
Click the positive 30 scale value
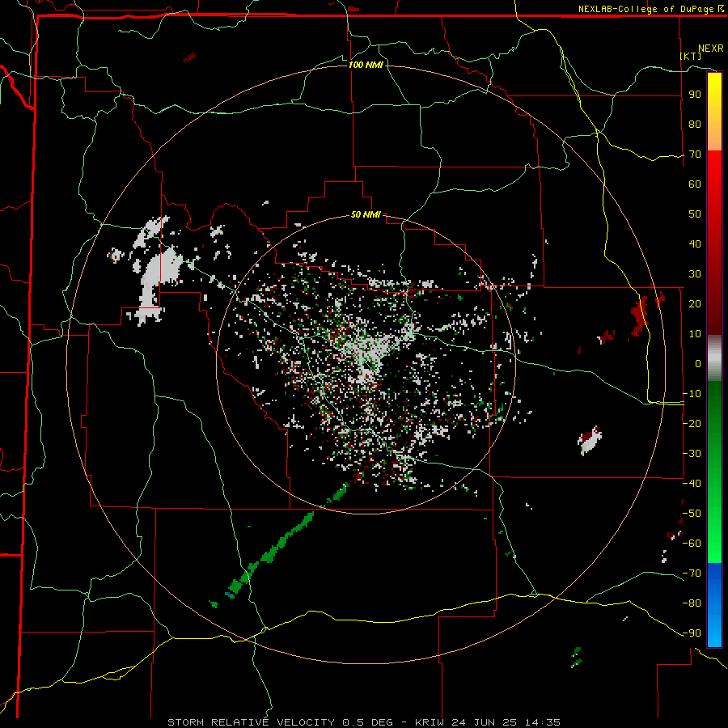click(x=695, y=274)
